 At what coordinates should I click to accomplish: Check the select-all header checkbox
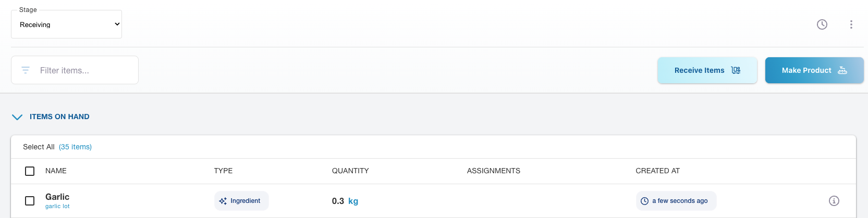click(x=30, y=171)
